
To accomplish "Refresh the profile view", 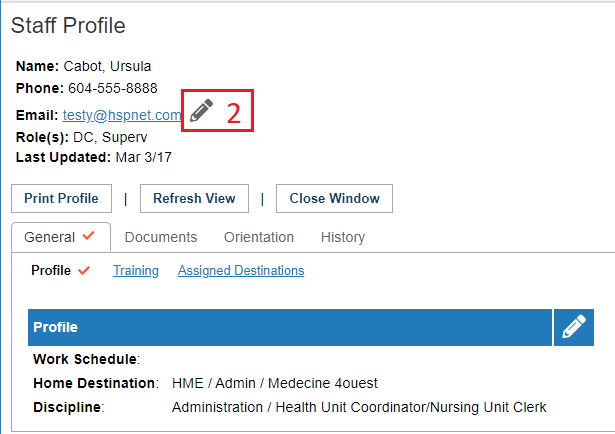I will pyautogui.click(x=194, y=198).
